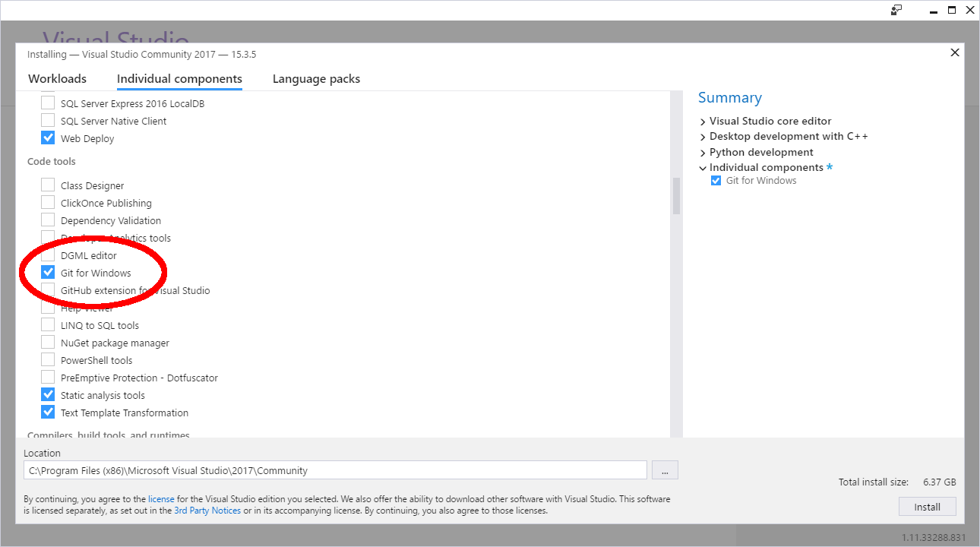Switch to the Workloads tab
The height and width of the screenshot is (547, 980).
[x=57, y=79]
